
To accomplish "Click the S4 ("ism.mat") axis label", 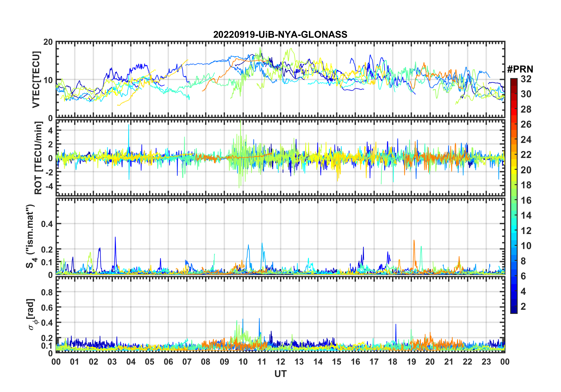I will [31, 236].
